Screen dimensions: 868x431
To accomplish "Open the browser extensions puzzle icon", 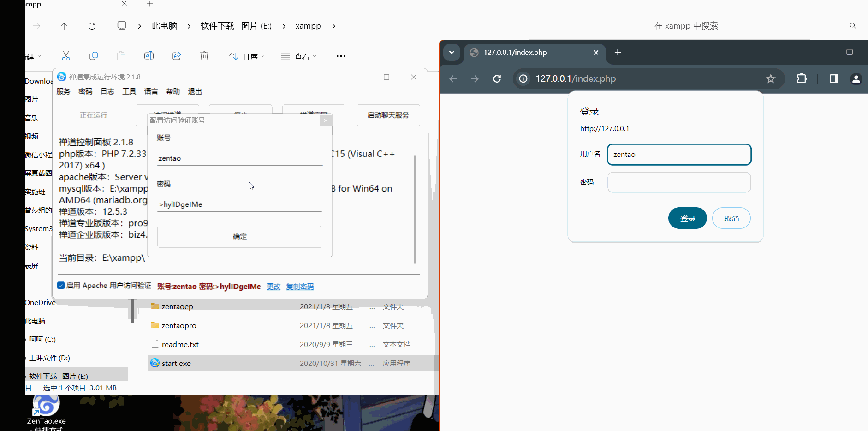I will coord(802,78).
